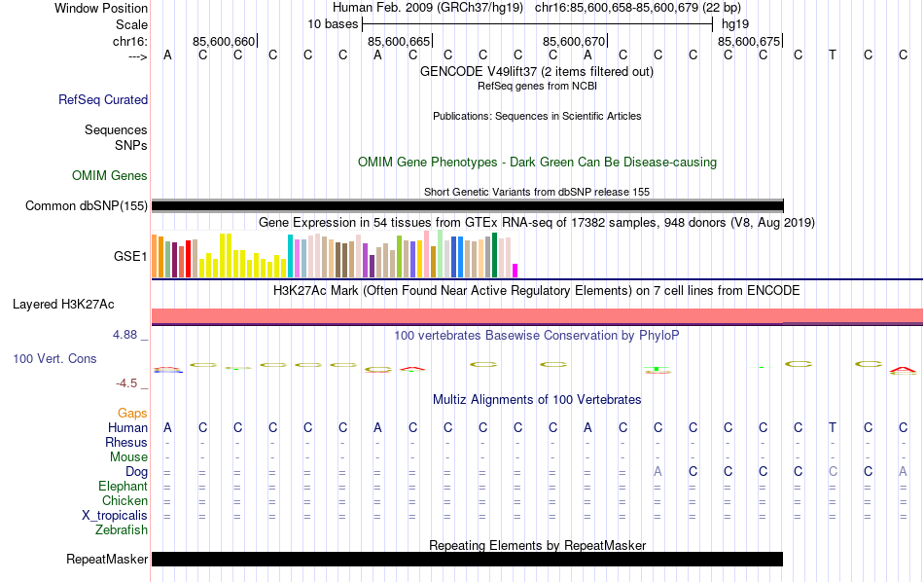Click the H3K27Ac Mark track title
The height and width of the screenshot is (582, 924).
(537, 291)
